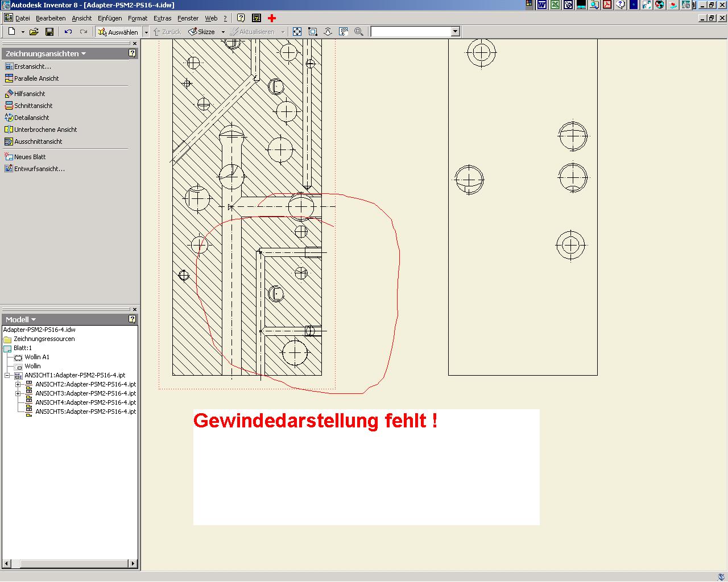The image size is (728, 582).
Task: Click the Skizze button
Action: click(202, 32)
